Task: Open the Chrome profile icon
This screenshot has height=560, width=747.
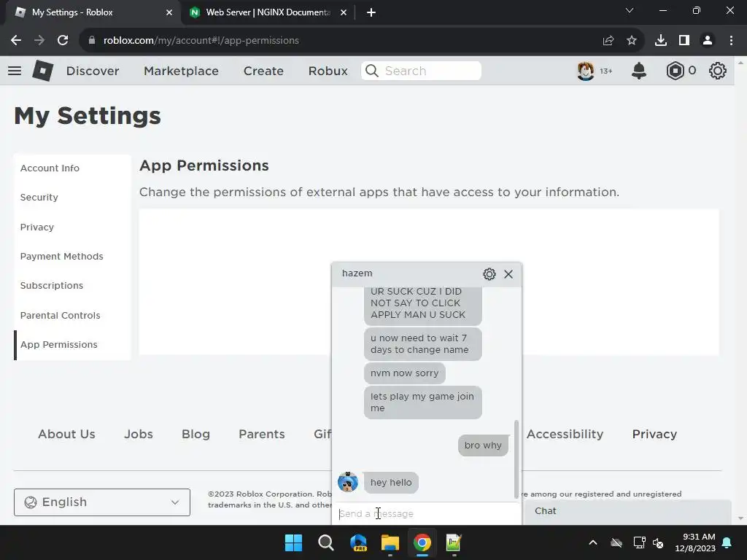Action: pos(708,41)
